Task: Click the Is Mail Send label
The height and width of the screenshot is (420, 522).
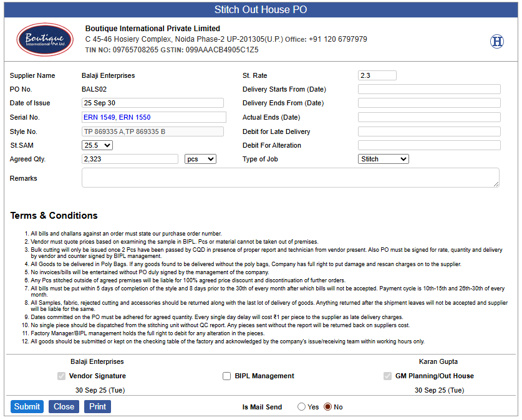Action: (262, 407)
